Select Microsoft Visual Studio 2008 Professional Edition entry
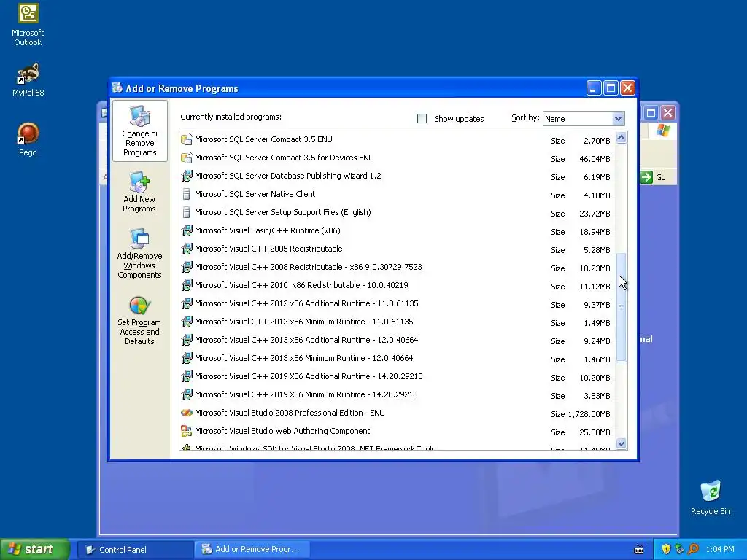The width and height of the screenshot is (747, 560). [x=398, y=413]
